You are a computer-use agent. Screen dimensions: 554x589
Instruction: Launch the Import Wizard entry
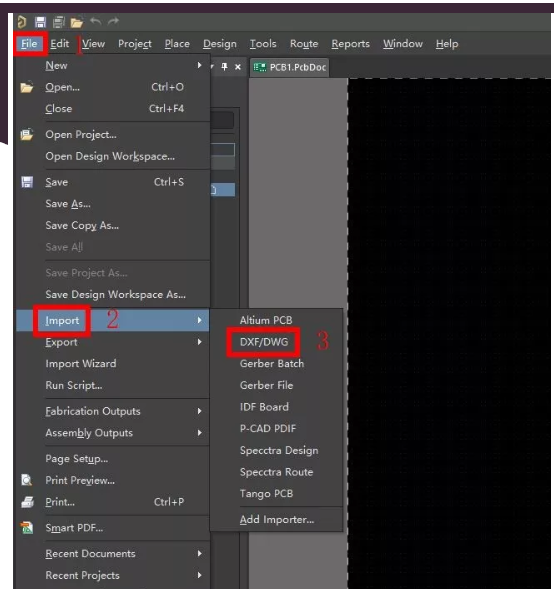(113, 364)
